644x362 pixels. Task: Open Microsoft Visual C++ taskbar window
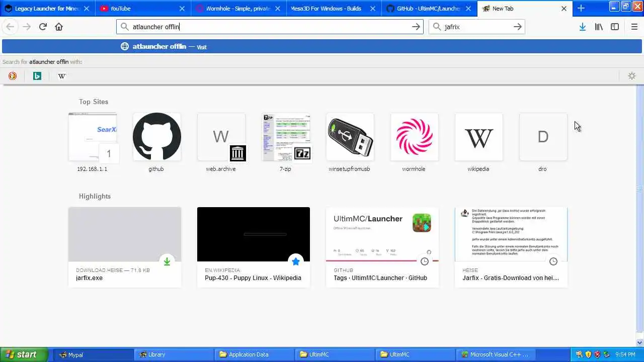pyautogui.click(x=496, y=354)
